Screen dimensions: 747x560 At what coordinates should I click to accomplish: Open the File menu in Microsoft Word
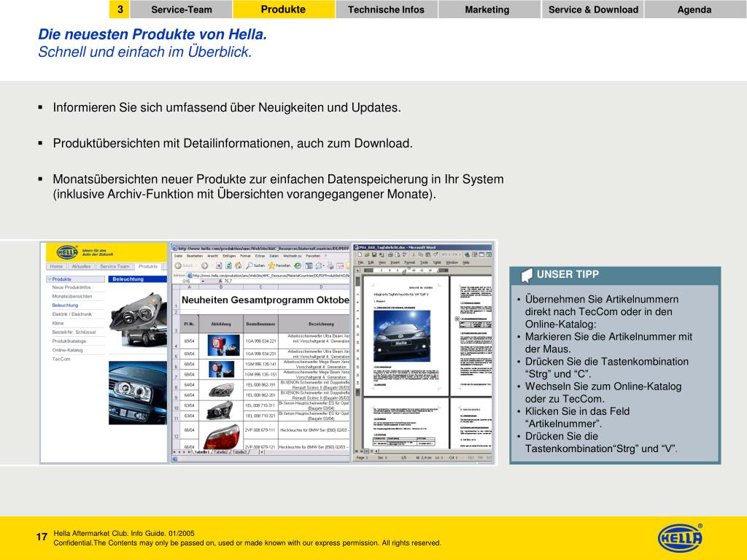(x=360, y=262)
